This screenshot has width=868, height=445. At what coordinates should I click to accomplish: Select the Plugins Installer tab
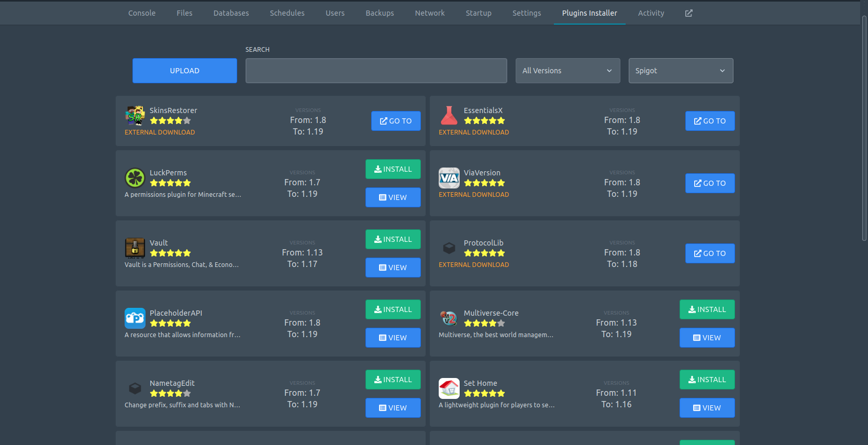coord(589,13)
